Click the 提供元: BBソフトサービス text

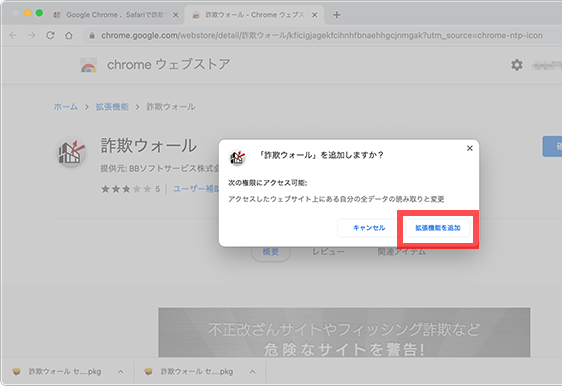[x=159, y=168]
